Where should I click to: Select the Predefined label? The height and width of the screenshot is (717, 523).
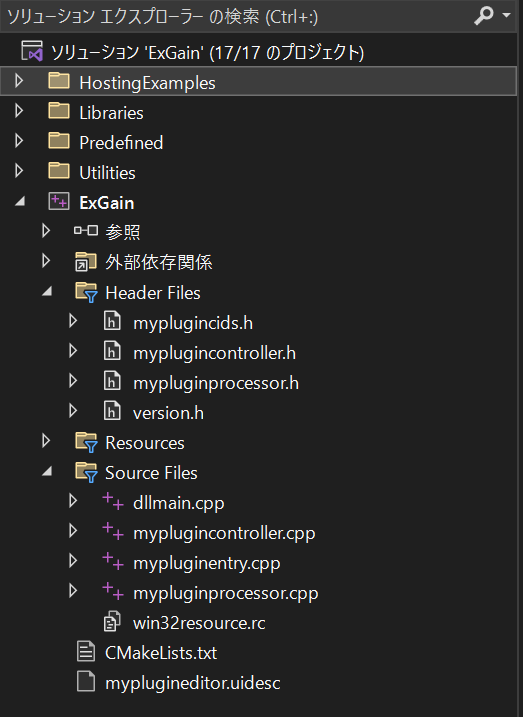click(121, 143)
